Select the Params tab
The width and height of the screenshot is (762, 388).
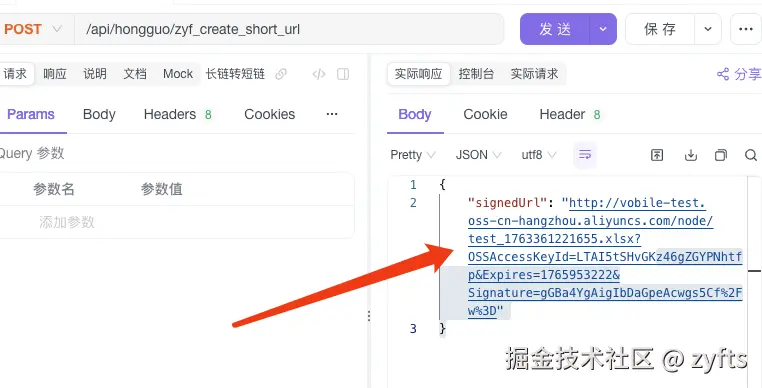(x=31, y=114)
